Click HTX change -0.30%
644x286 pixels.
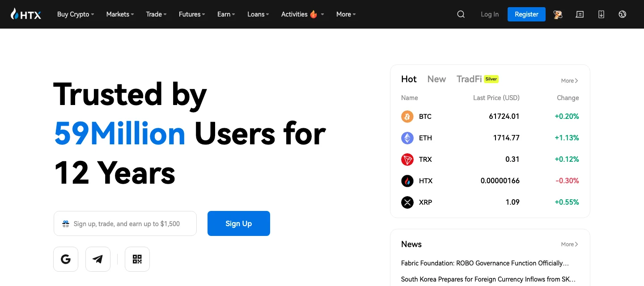pos(567,181)
